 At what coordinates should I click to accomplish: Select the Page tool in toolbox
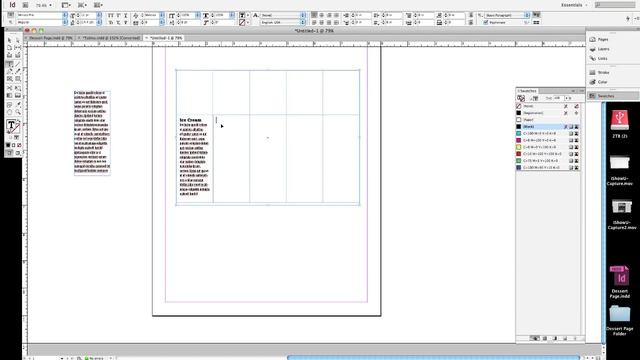coord(9,48)
